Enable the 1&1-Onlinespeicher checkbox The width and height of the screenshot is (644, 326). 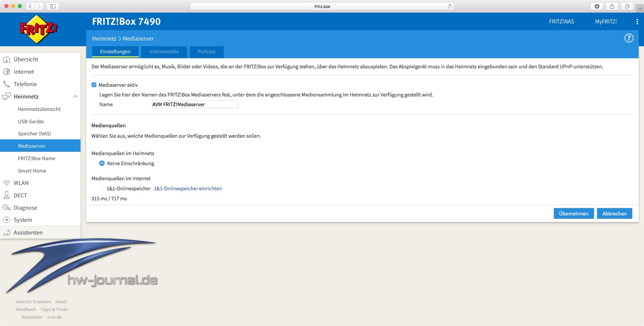click(x=102, y=188)
